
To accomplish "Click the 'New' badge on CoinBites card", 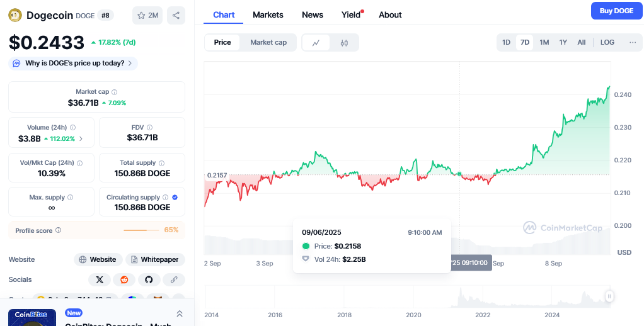I will pos(74,313).
